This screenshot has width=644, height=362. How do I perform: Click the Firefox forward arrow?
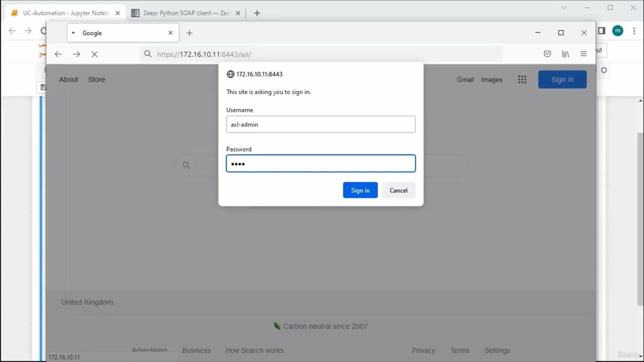76,54
